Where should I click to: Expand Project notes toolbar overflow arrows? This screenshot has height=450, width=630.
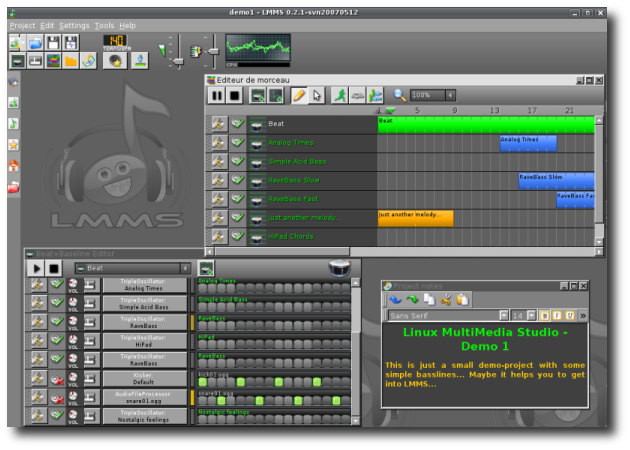tap(583, 316)
